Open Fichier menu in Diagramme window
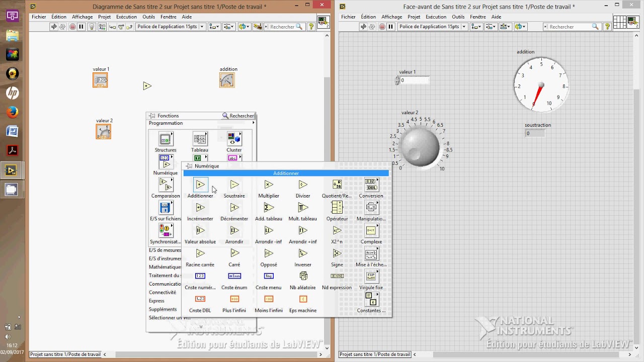Image resolution: width=644 pixels, height=362 pixels. 39,17
